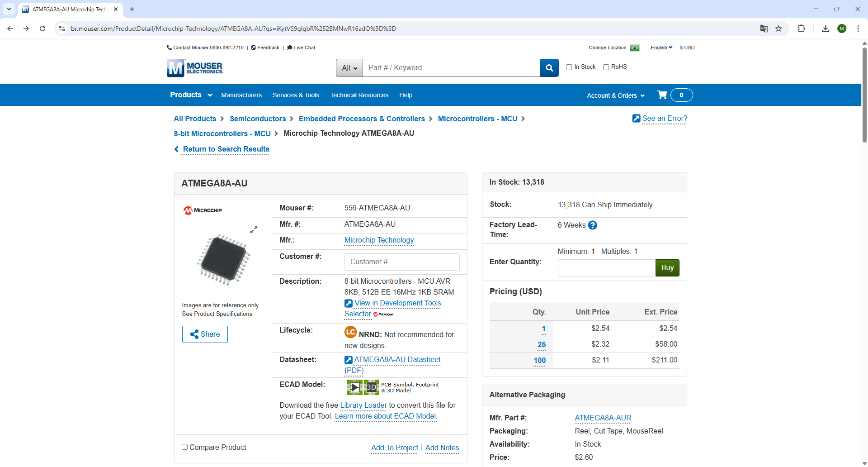Image resolution: width=868 pixels, height=467 pixels.
Task: Click the Factory Lead-Time help question icon
Action: point(593,225)
